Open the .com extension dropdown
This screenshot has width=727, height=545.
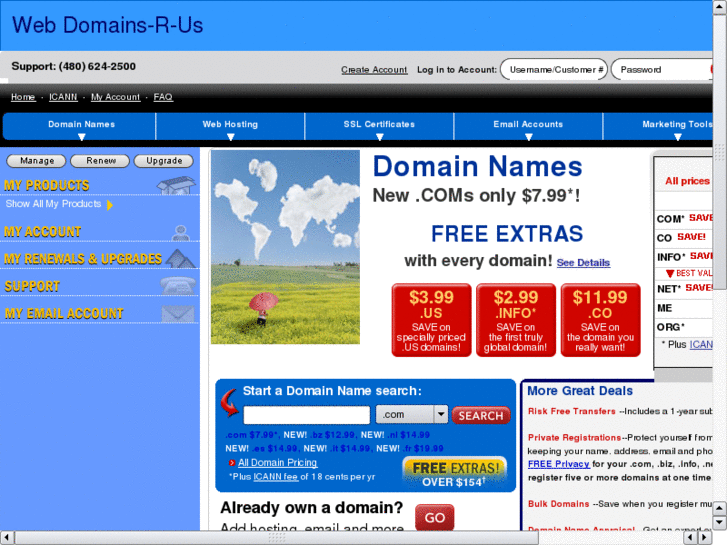click(x=412, y=414)
